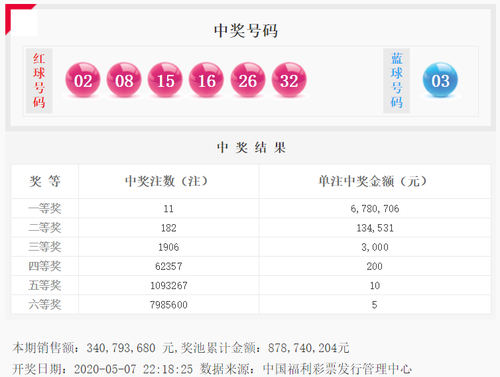Click the red ball numbered 02
The image size is (500, 377).
(x=83, y=80)
